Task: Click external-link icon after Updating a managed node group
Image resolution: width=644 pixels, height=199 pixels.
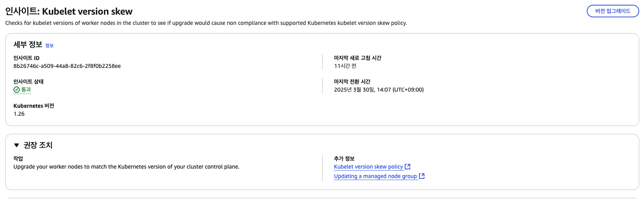Action: pos(422,176)
